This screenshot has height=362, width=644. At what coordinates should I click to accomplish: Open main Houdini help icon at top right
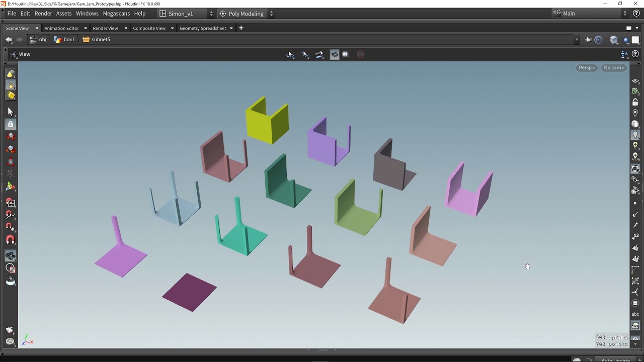(x=636, y=14)
